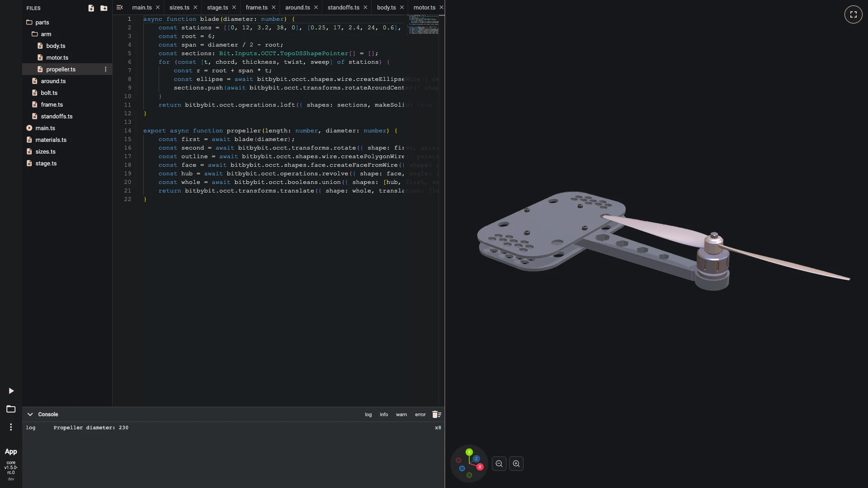The width and height of the screenshot is (868, 488).
Task: Close the stage.ts tab
Action: (x=234, y=8)
